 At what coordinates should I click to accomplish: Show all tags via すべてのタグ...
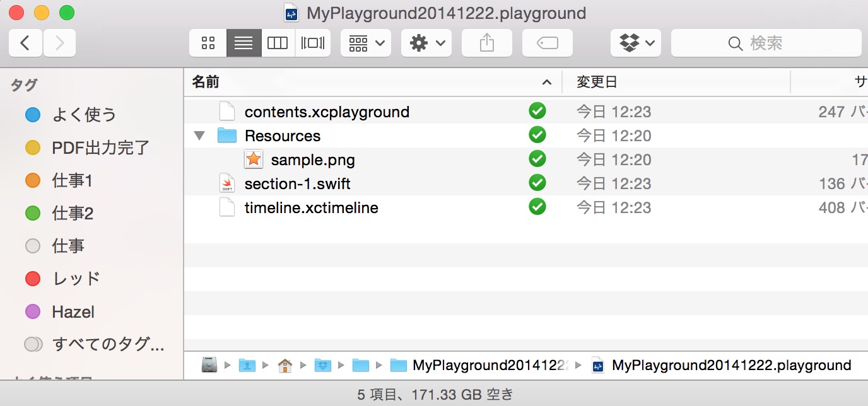[x=95, y=344]
